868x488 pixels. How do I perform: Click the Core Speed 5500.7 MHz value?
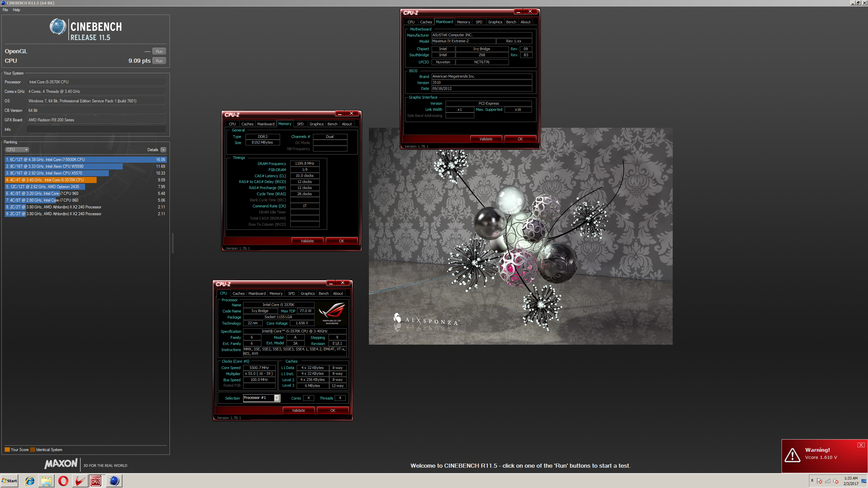click(x=259, y=368)
